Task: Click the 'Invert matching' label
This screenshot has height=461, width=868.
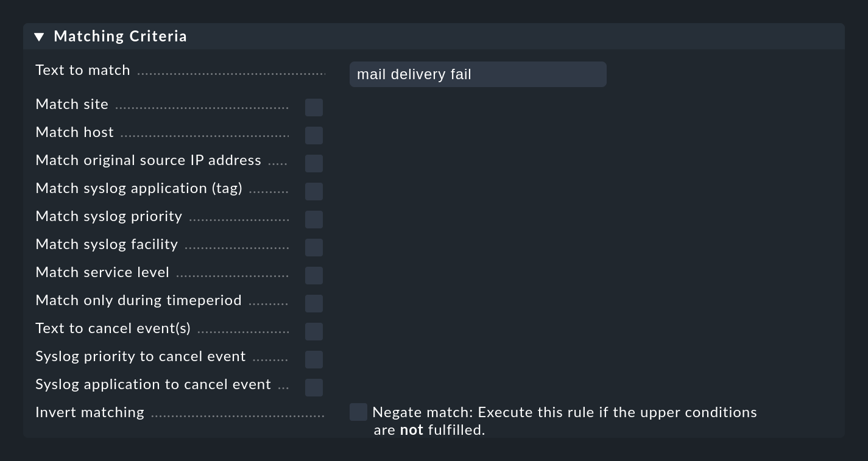Action: [x=90, y=412]
